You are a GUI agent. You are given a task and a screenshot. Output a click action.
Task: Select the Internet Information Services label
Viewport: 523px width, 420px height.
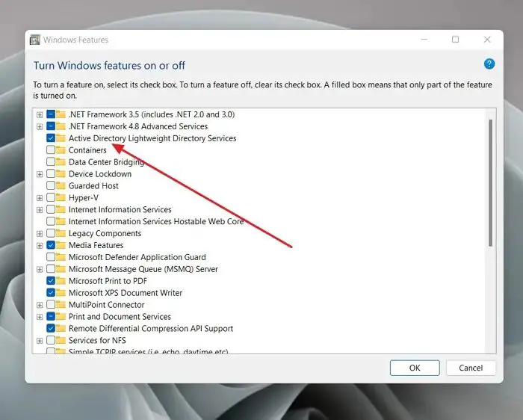pyautogui.click(x=120, y=209)
